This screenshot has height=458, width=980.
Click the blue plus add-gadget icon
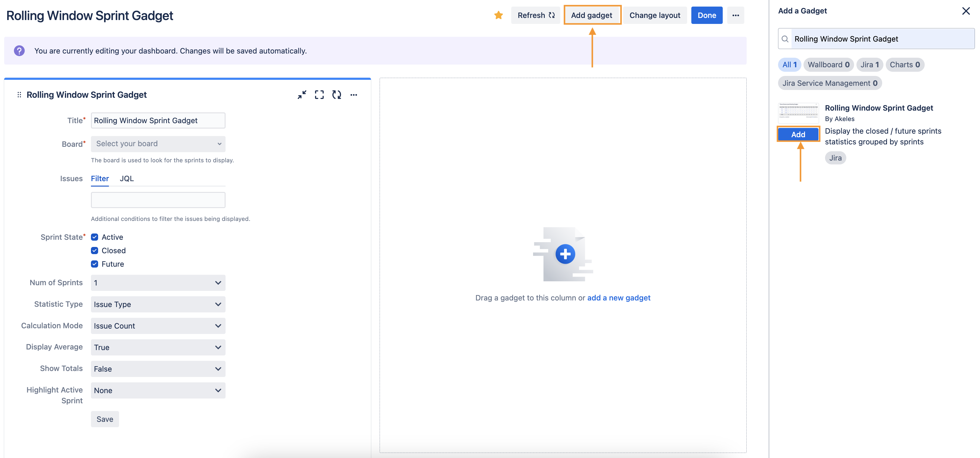pos(565,254)
